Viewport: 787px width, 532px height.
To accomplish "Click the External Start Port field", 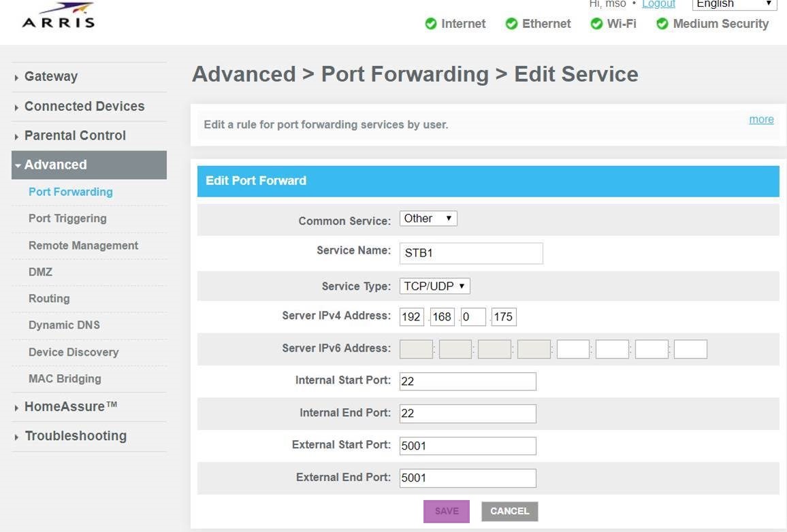I will [468, 446].
